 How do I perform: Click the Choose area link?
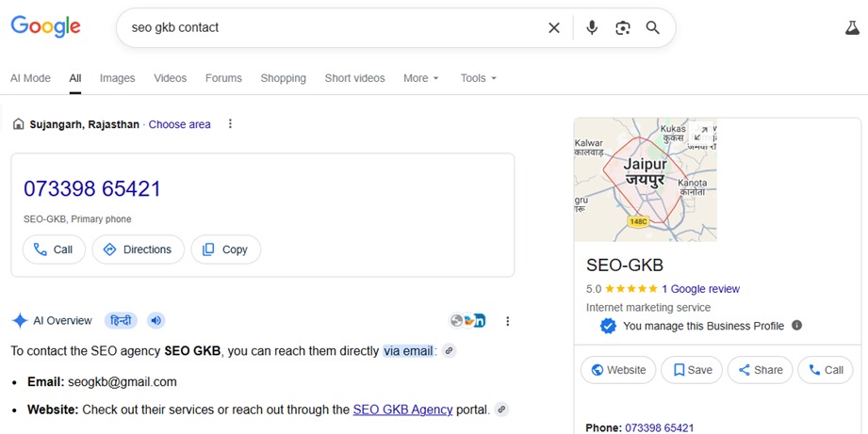(179, 124)
